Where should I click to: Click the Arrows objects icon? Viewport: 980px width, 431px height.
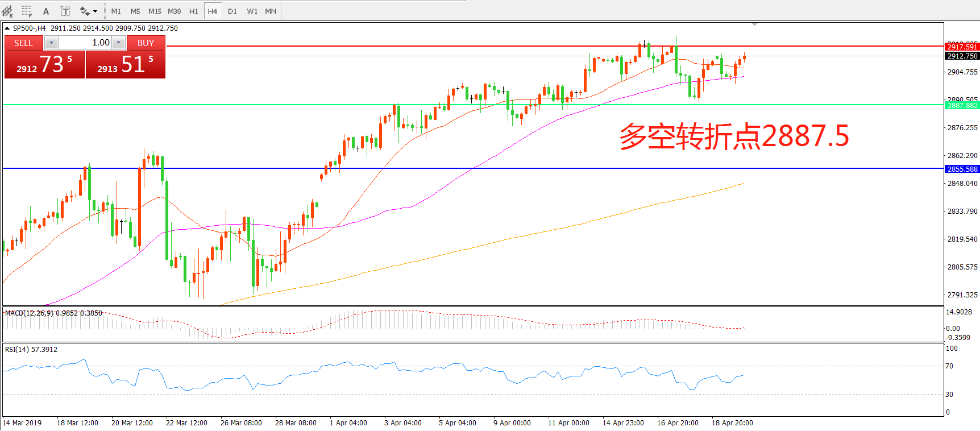coord(85,11)
